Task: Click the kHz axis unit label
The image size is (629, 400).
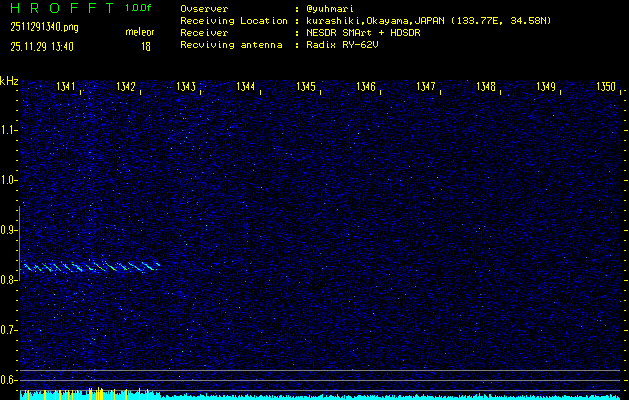Action: (x=9, y=81)
